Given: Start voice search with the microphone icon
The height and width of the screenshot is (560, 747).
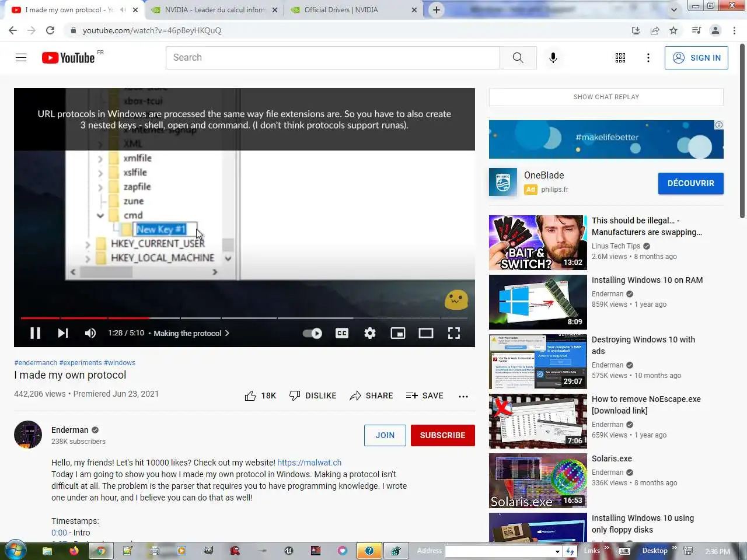Looking at the screenshot, I should tap(553, 58).
